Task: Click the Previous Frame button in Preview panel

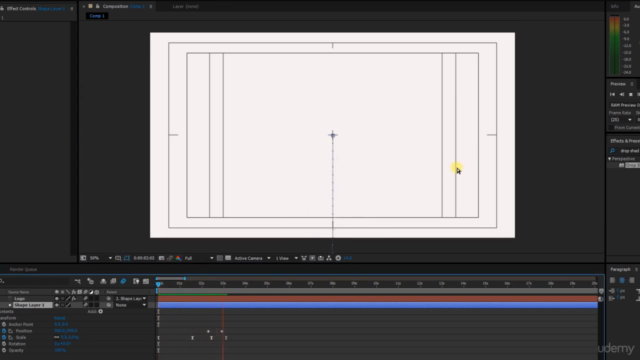Action: coord(622,94)
